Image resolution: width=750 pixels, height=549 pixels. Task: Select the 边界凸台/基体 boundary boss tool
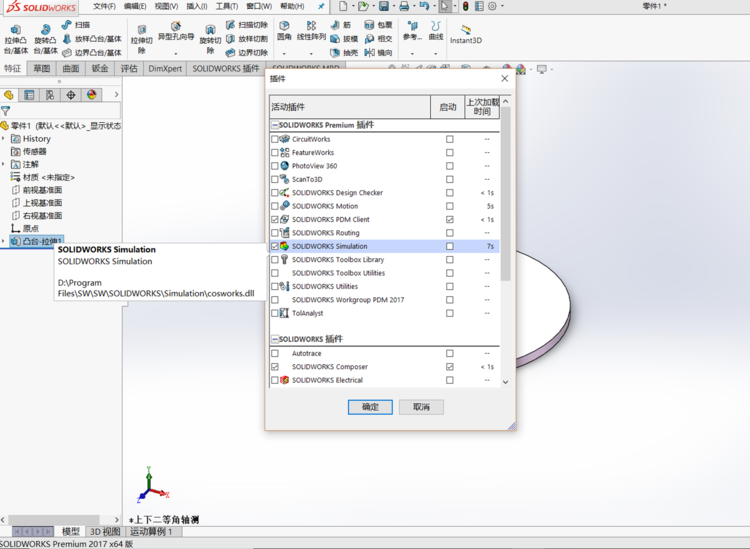tap(92, 53)
